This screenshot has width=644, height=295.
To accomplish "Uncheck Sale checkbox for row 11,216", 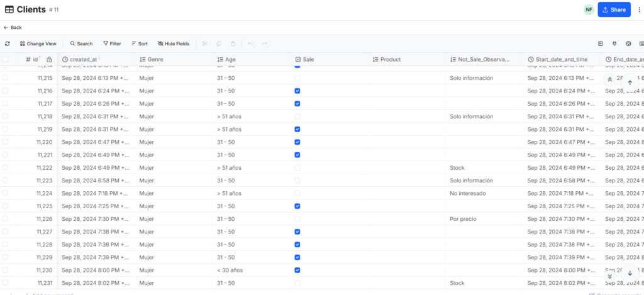I will click(297, 91).
